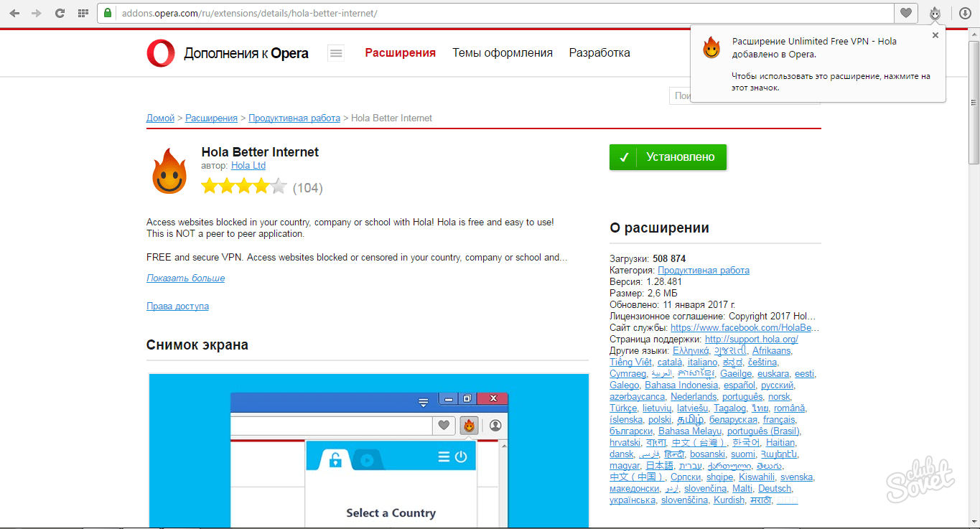Image resolution: width=980 pixels, height=529 pixels.
Task: Click the browser back arrow
Action: click(x=14, y=13)
